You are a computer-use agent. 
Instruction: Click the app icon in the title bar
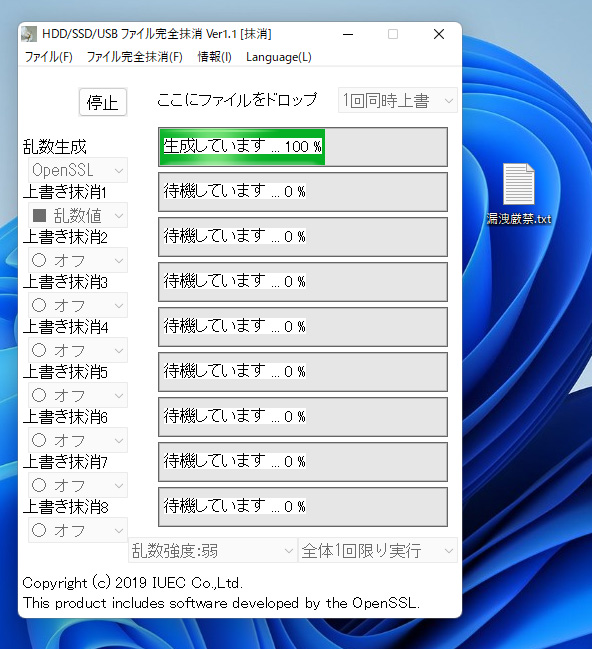pyautogui.click(x=29, y=34)
